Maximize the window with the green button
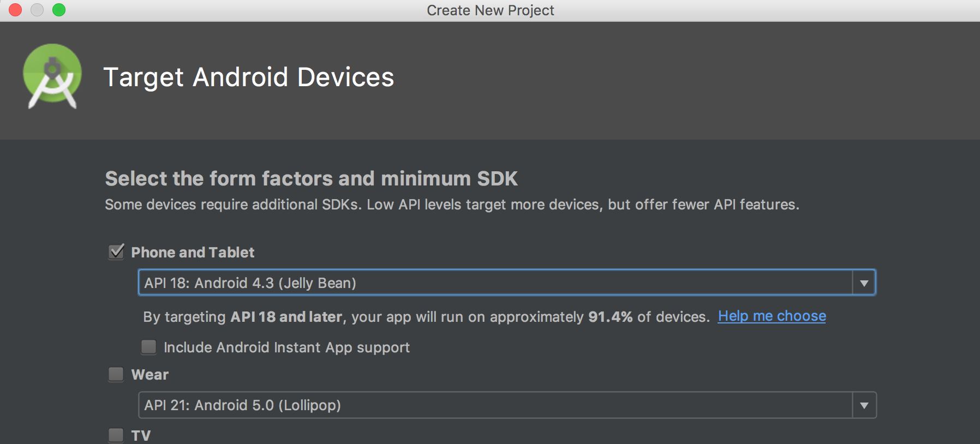 [x=59, y=10]
